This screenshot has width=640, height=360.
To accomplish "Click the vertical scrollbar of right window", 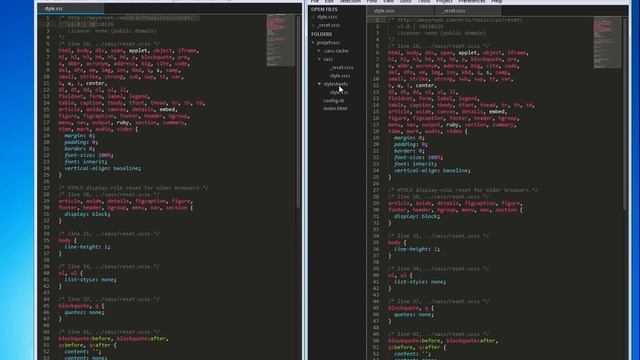I will click(x=625, y=114).
